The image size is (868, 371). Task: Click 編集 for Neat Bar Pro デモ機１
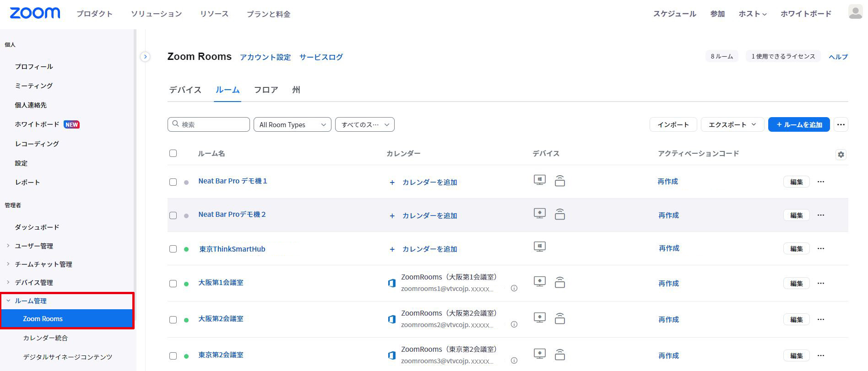pyautogui.click(x=797, y=182)
